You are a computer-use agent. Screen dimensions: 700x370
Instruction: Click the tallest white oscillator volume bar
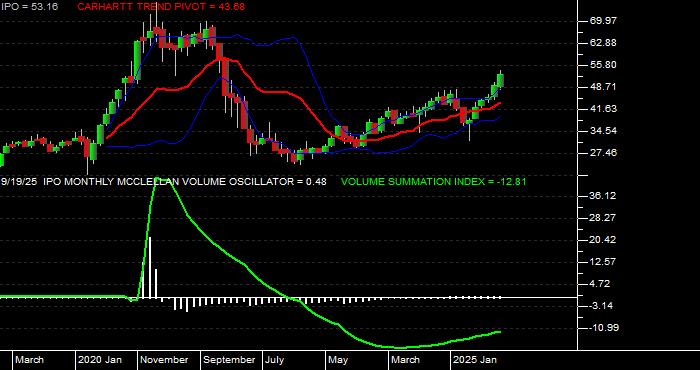pos(150,267)
